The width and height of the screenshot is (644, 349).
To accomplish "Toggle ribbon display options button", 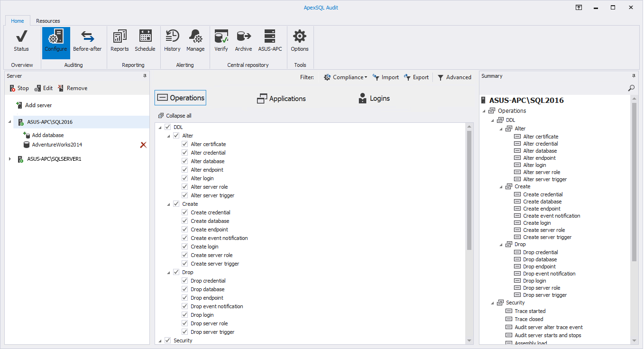I will (x=579, y=8).
